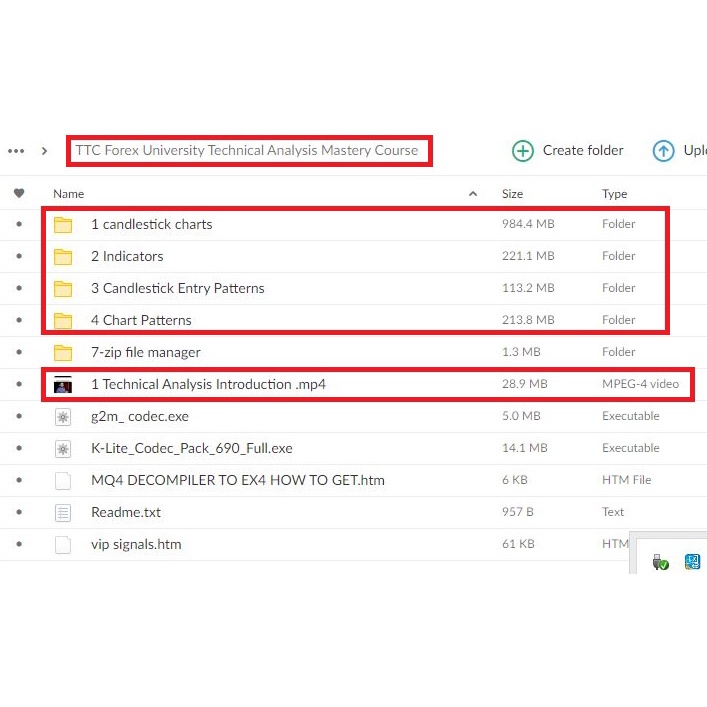Click the Name column sort arrow

[473, 194]
